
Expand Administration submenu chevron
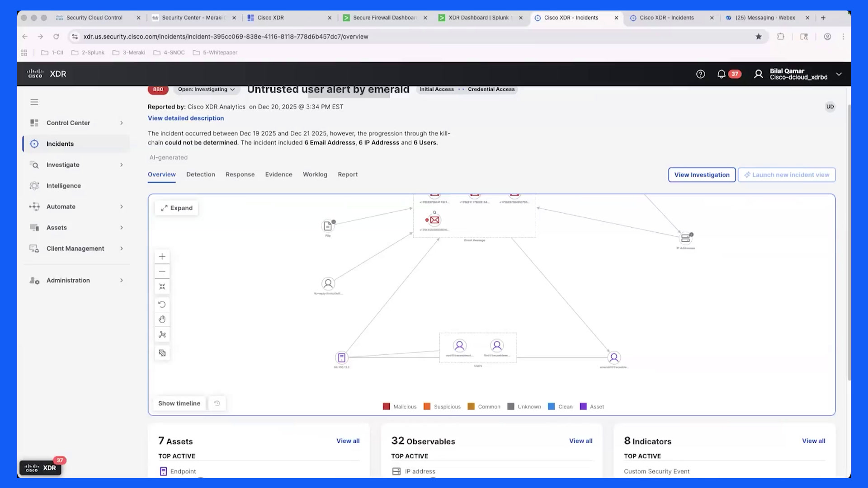122,281
